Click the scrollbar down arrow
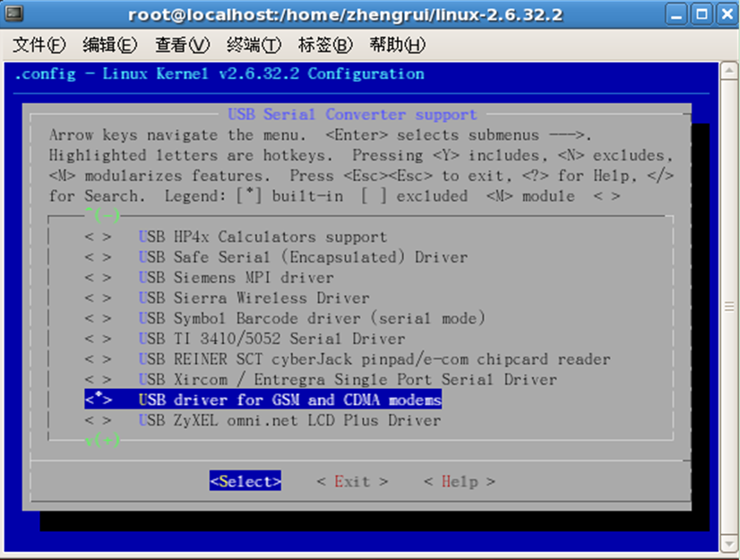The width and height of the screenshot is (740, 560). (731, 544)
